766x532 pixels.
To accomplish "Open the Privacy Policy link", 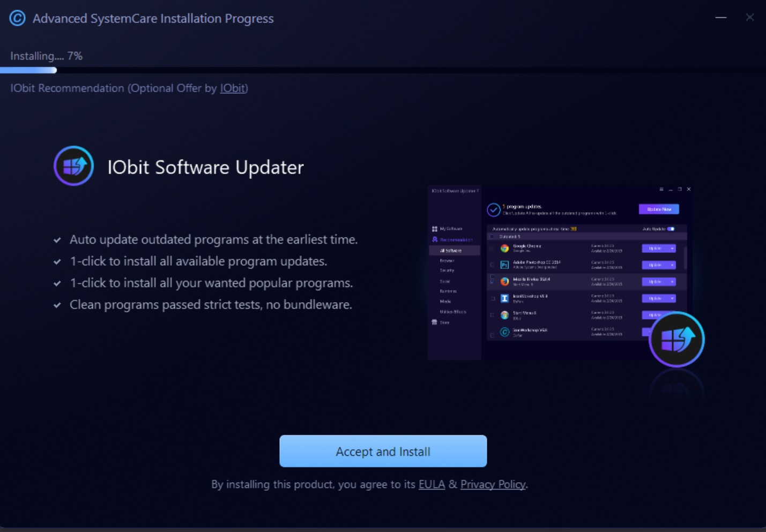I will [x=493, y=484].
